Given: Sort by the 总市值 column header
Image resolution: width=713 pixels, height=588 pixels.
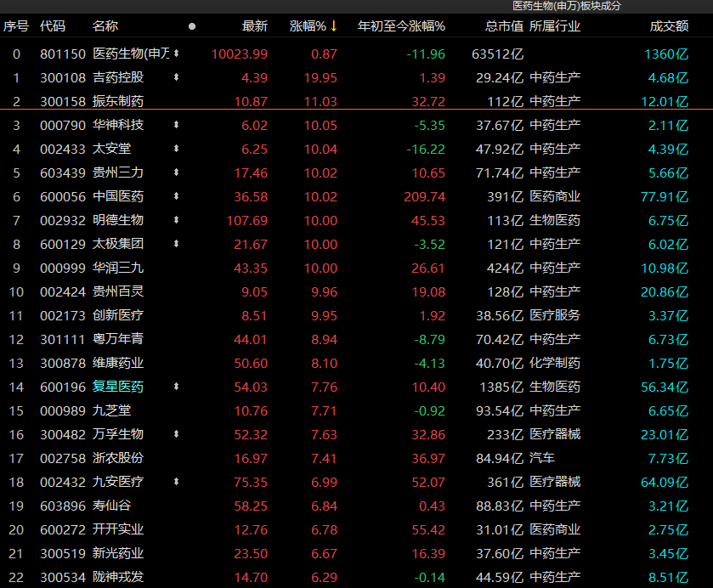Looking at the screenshot, I should tap(504, 26).
